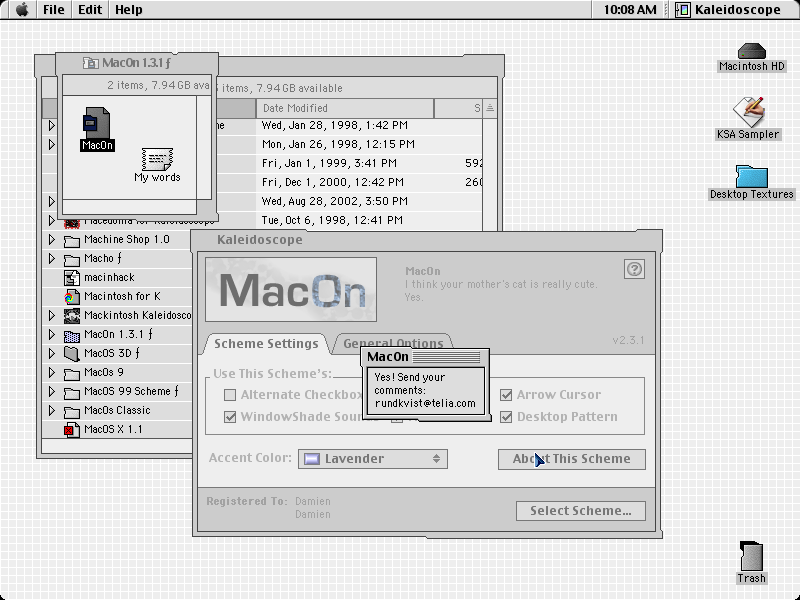Click the text about your mother's cat
The height and width of the screenshot is (600, 800).
click(501, 284)
